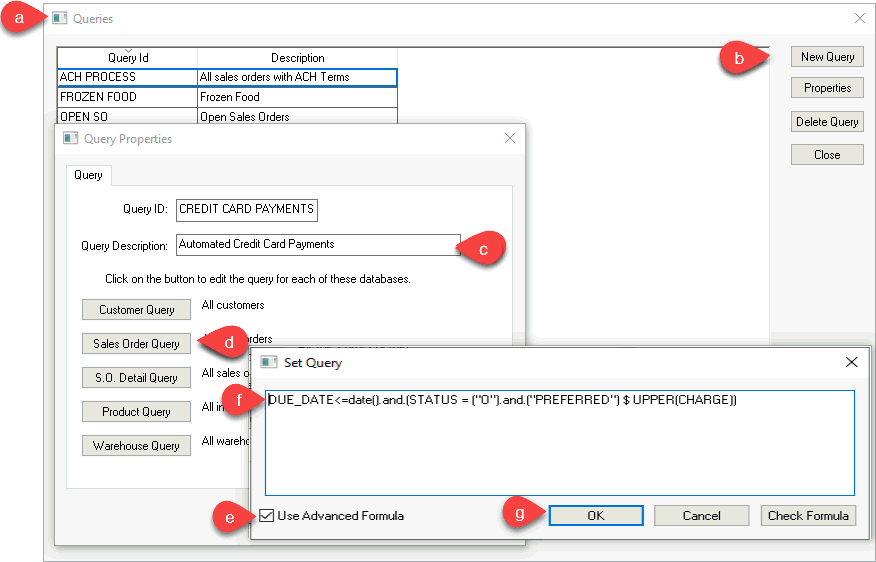Uncheck the Use Advanced Formula checkbox

pyautogui.click(x=266, y=516)
